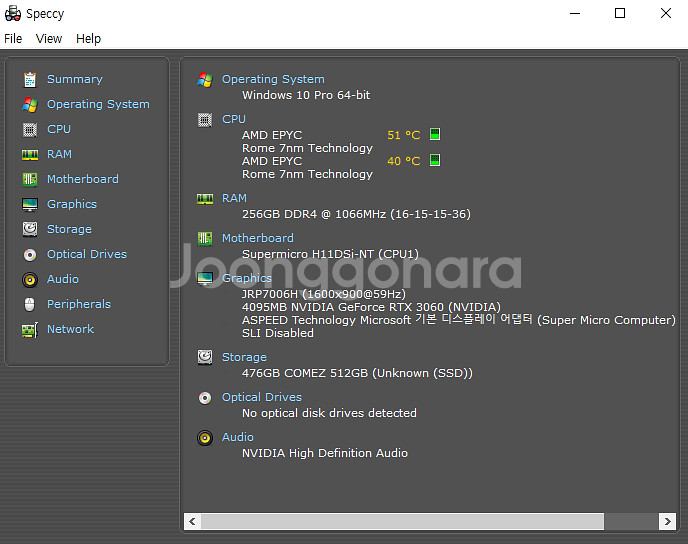The height and width of the screenshot is (544, 688).
Task: Click the Windows flag icon in summary panel
Action: pos(205,80)
